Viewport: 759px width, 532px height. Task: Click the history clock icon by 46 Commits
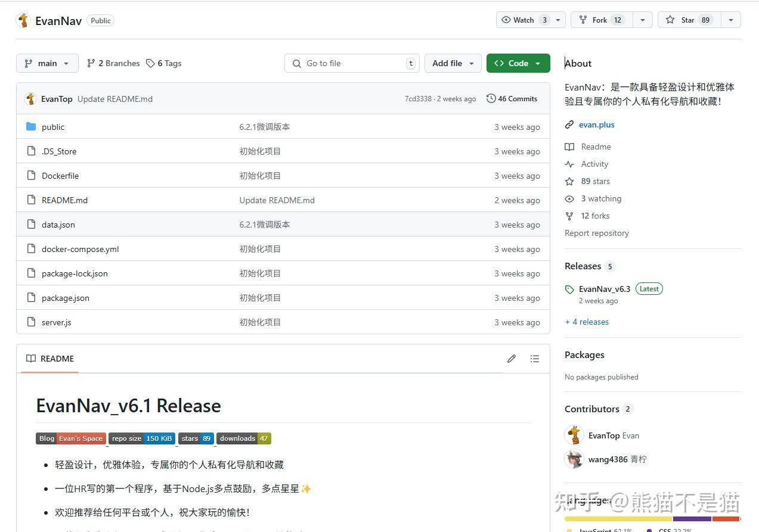pos(491,98)
